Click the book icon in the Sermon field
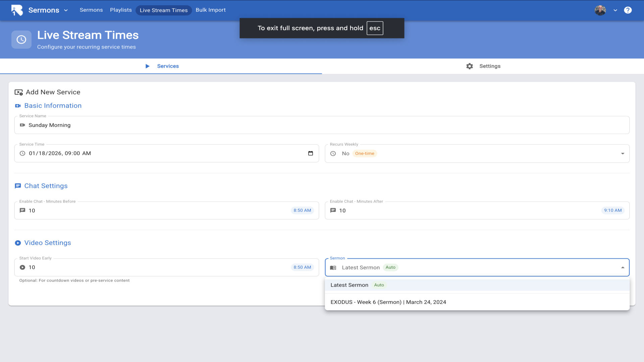The width and height of the screenshot is (644, 362). [333, 268]
